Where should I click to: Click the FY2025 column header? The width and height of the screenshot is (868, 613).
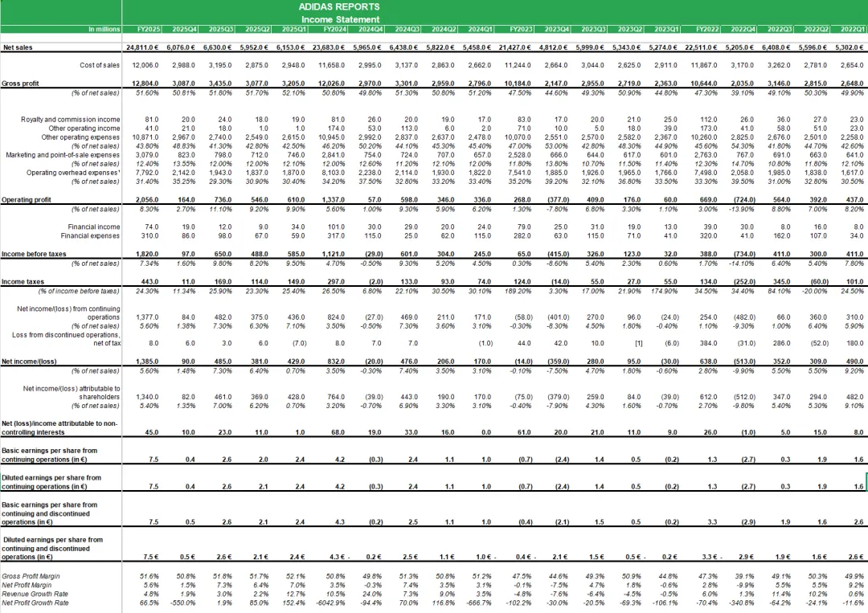coord(149,29)
